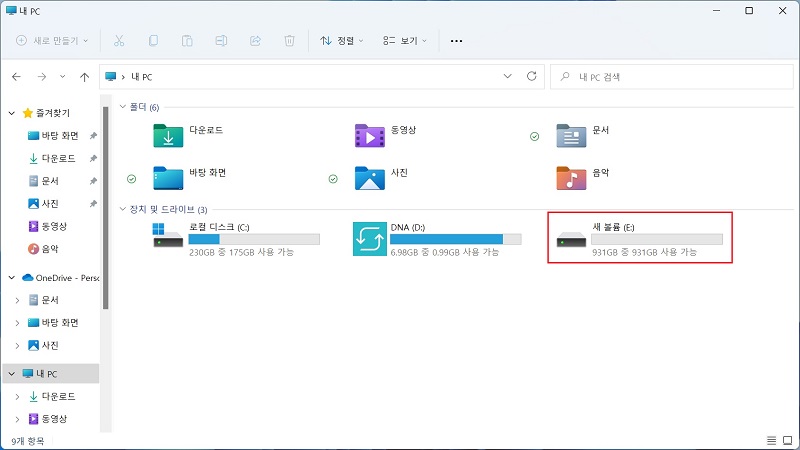This screenshot has width=800, height=450.
Task: Collapse the 폴더 (6) group
Action: pos(122,107)
